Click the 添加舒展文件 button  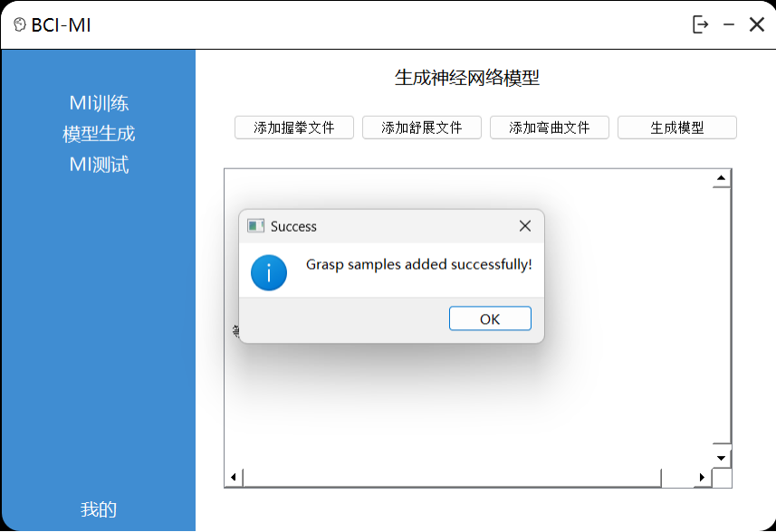422,128
